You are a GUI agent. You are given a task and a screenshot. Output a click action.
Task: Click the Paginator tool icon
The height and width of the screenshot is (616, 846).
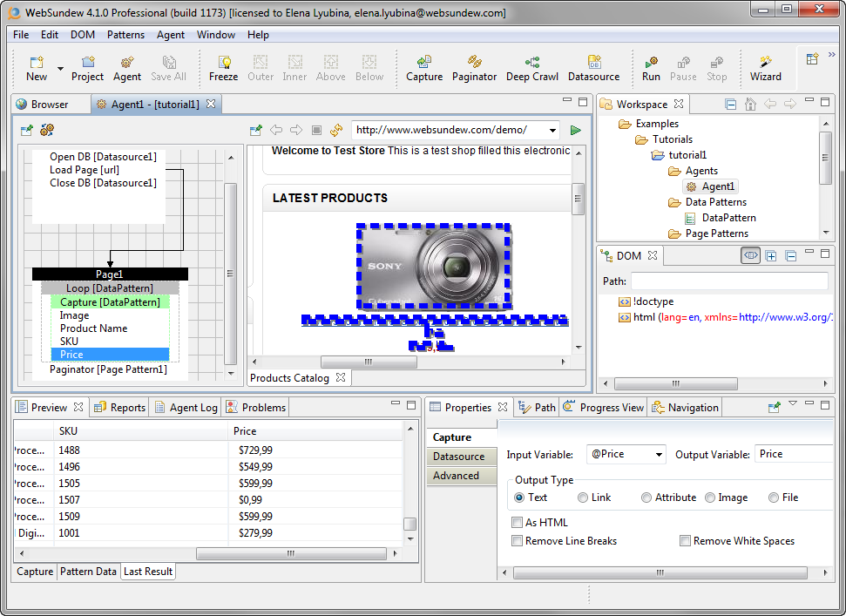(474, 63)
